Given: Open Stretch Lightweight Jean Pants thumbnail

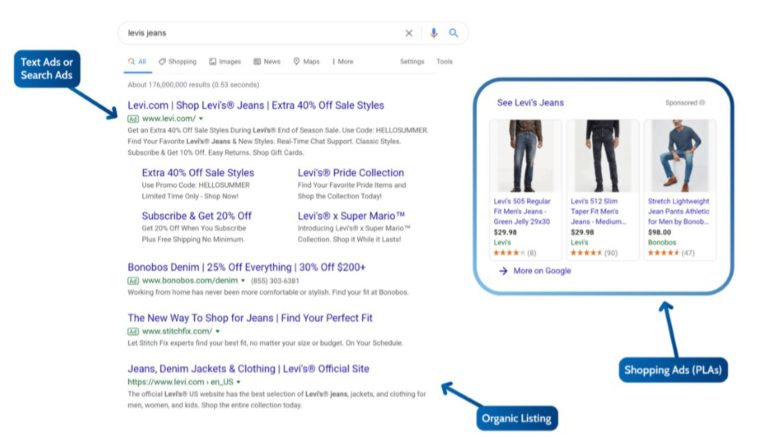Looking at the screenshot, I should (x=679, y=156).
